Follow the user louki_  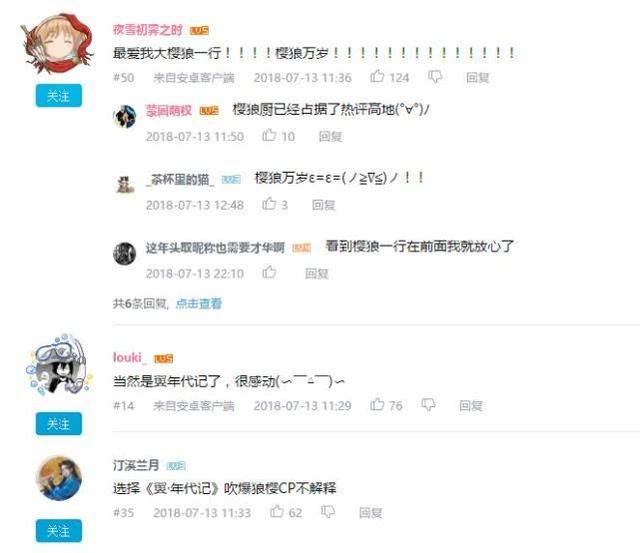point(58,424)
